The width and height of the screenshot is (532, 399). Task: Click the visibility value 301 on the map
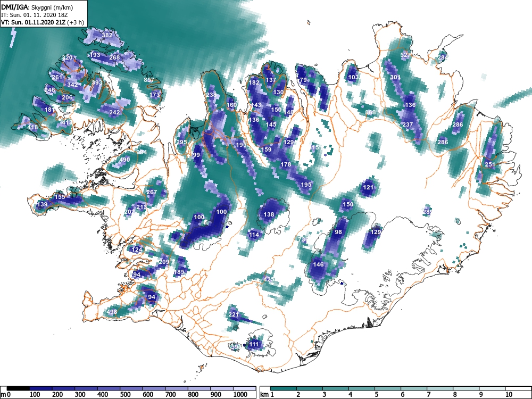click(x=395, y=77)
